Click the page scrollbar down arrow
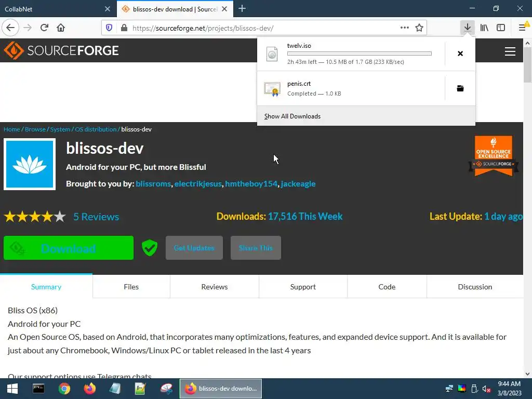This screenshot has height=399, width=532. click(x=528, y=374)
